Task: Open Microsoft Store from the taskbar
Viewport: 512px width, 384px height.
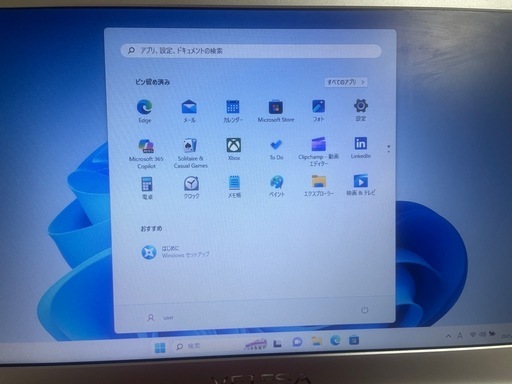Action: (354, 340)
